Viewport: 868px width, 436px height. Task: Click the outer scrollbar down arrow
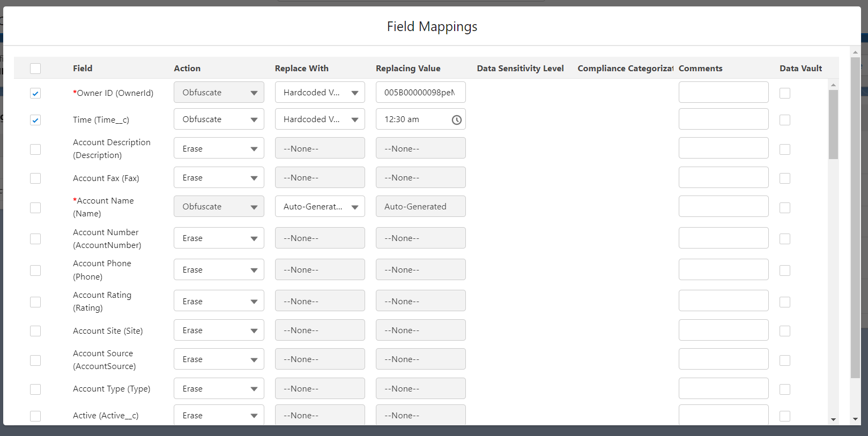[855, 419]
